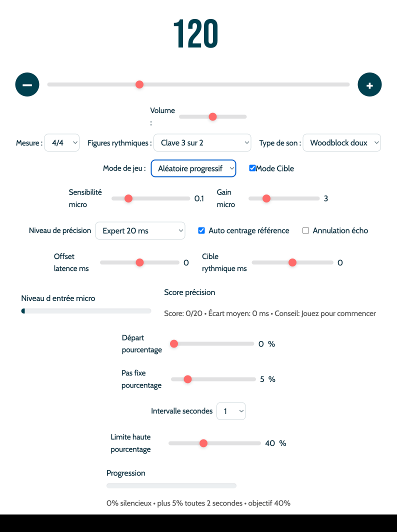Enable the Annulation écho checkbox

click(x=306, y=230)
